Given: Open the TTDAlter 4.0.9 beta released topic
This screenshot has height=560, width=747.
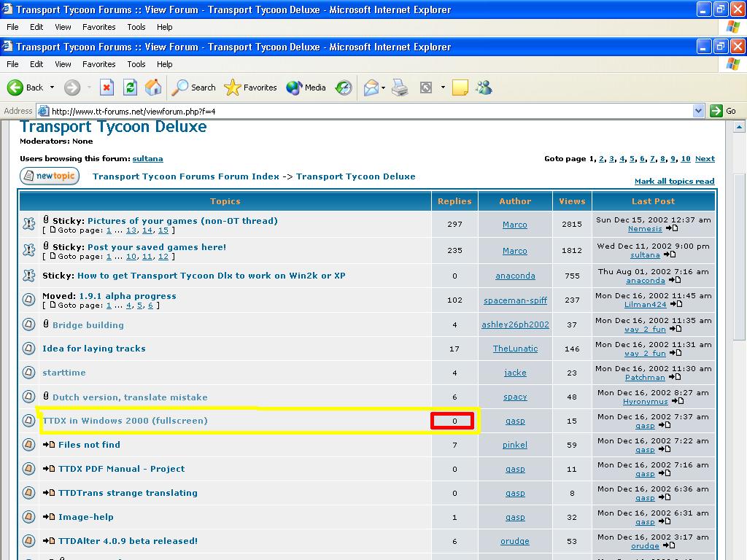Looking at the screenshot, I should [128, 540].
